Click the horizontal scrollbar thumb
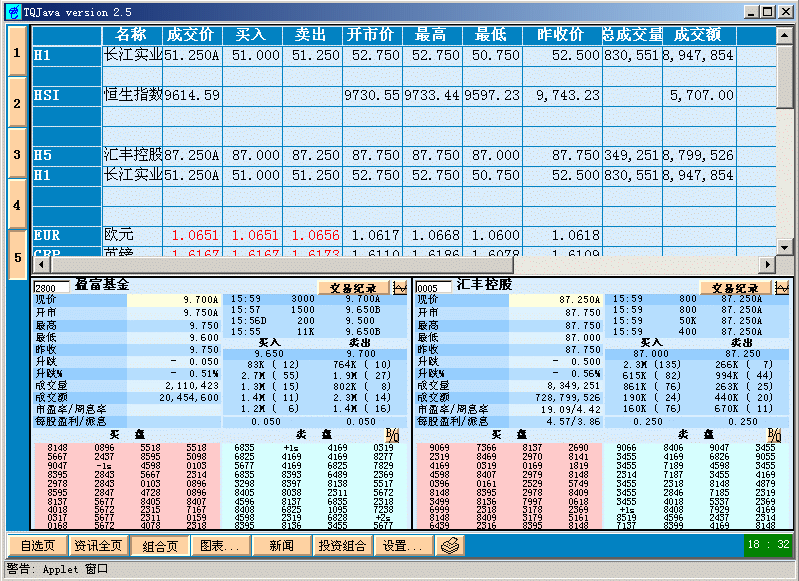This screenshot has height=581, width=799. coord(282,265)
